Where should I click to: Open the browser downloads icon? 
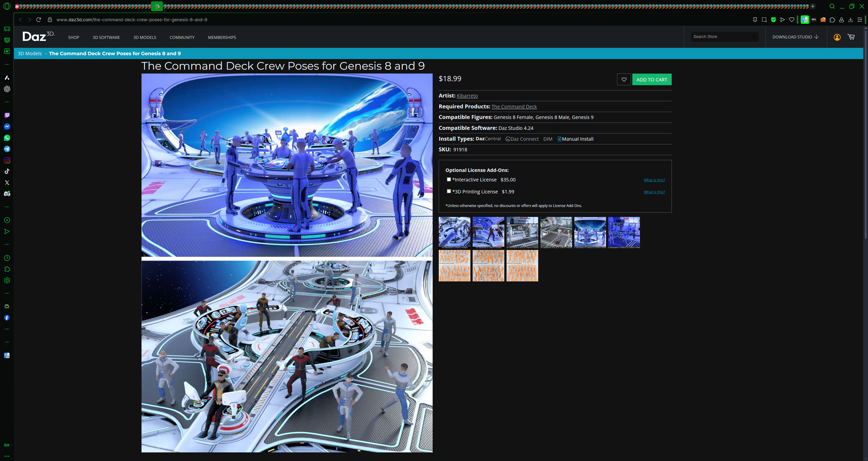(850, 19)
